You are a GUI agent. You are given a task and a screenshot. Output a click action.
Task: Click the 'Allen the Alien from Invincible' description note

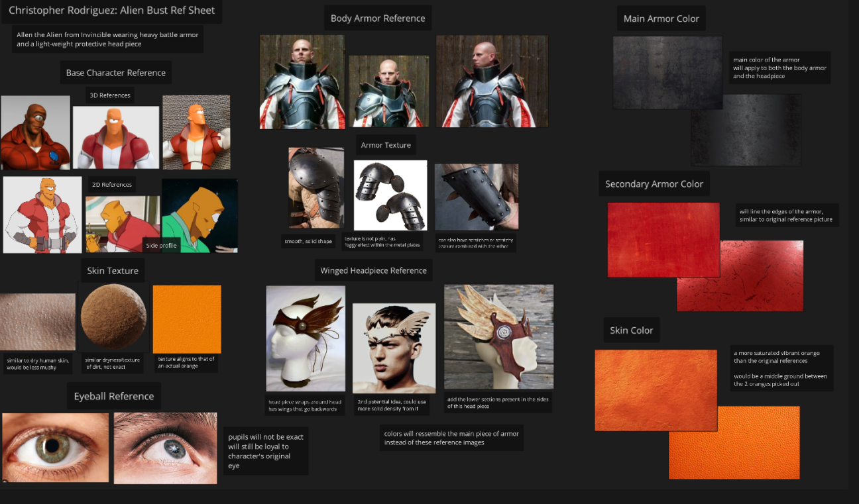pyautogui.click(x=107, y=39)
